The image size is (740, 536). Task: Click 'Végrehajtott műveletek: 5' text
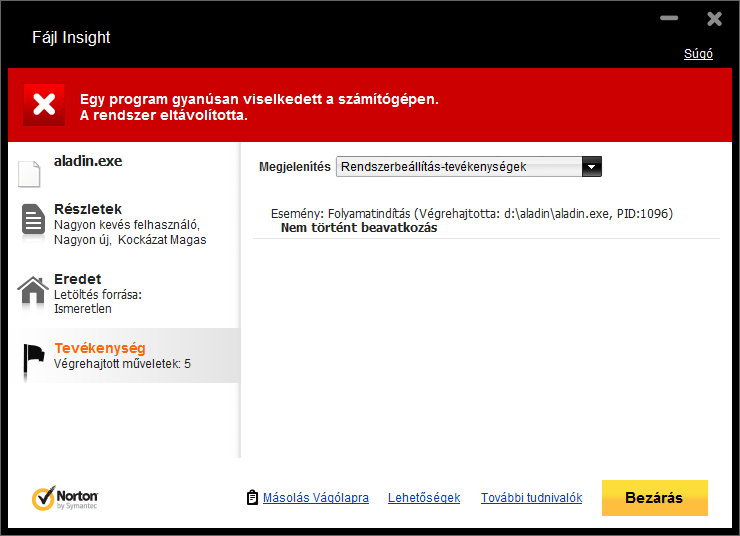pyautogui.click(x=122, y=364)
